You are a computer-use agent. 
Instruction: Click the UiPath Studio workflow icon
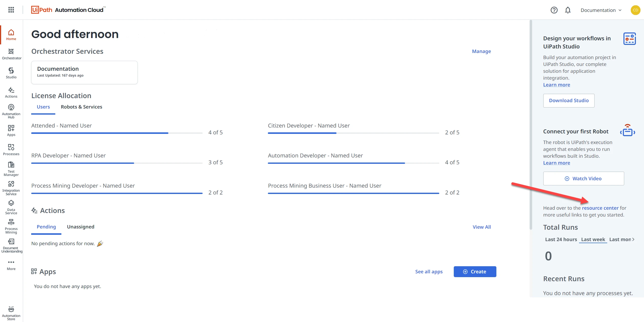click(630, 39)
